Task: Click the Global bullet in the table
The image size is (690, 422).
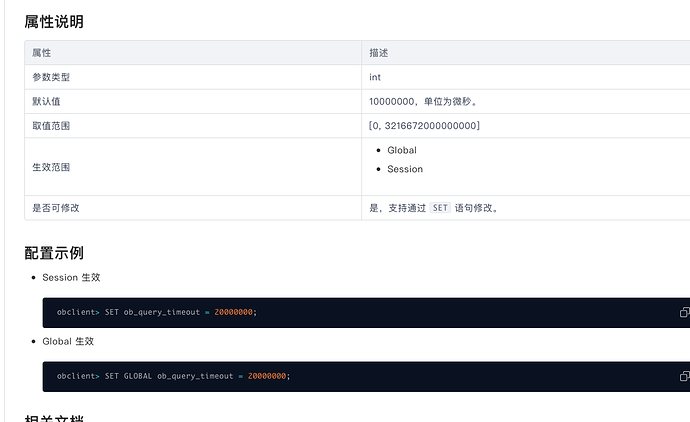Action: click(402, 150)
